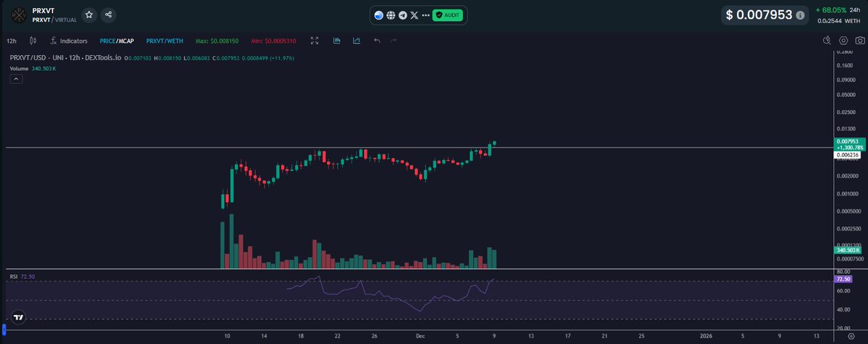Add PRXVT to favorites with star icon
Image resolution: width=868 pixels, height=344 pixels.
click(88, 14)
